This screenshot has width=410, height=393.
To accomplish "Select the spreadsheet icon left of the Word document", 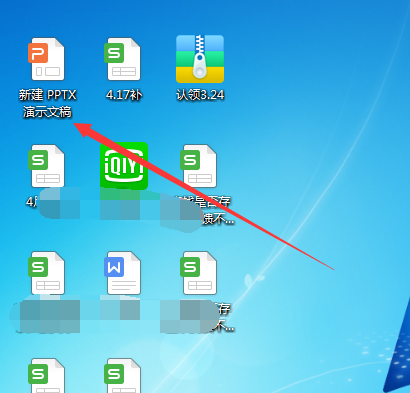I will coord(47,273).
